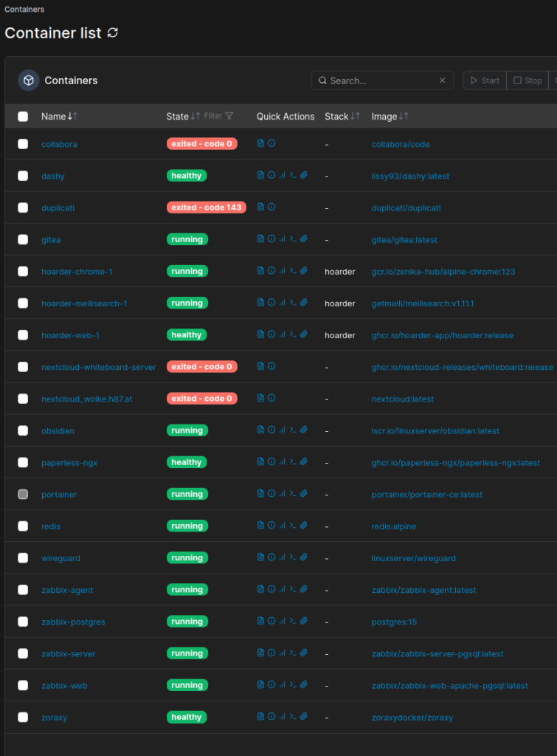Open exec console icon for hoarder-chrome-1
The height and width of the screenshot is (756, 557).
pos(293,270)
